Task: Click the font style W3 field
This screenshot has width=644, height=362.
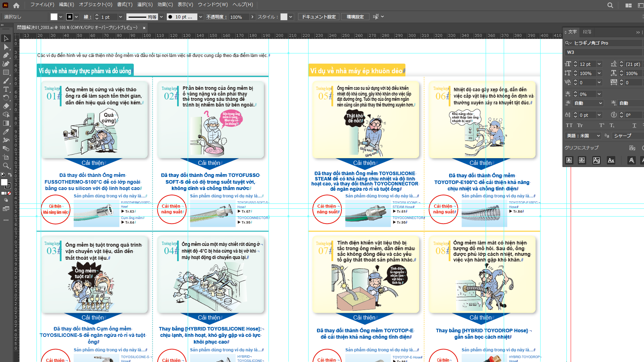Action: [604, 52]
